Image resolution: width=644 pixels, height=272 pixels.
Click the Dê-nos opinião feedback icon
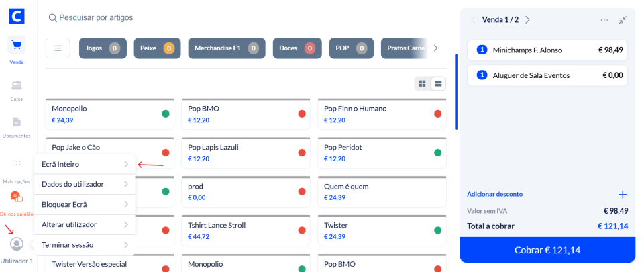17,197
